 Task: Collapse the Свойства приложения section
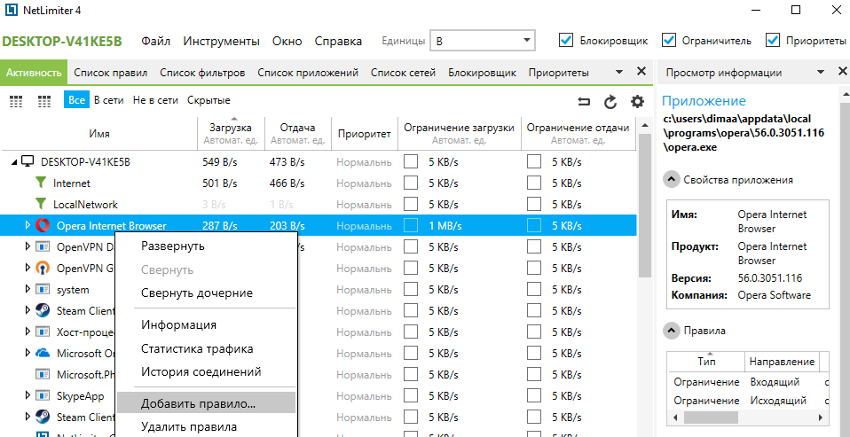[x=669, y=180]
